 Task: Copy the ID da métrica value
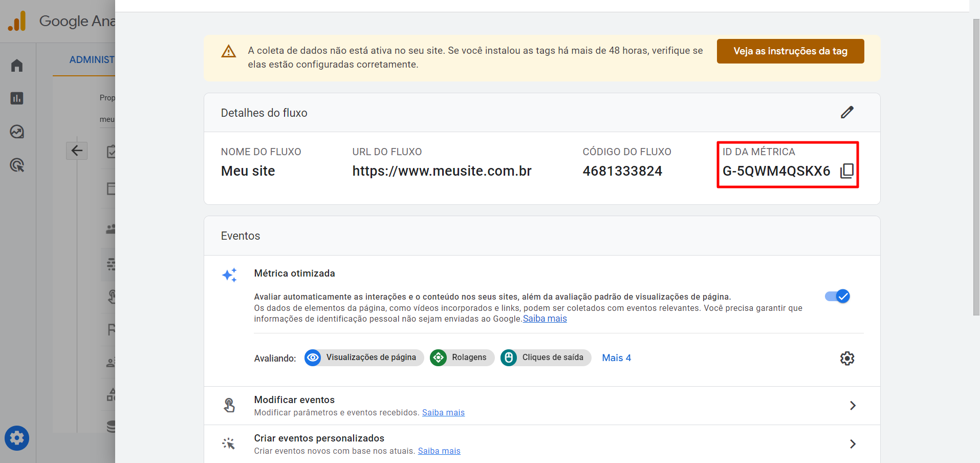847,171
